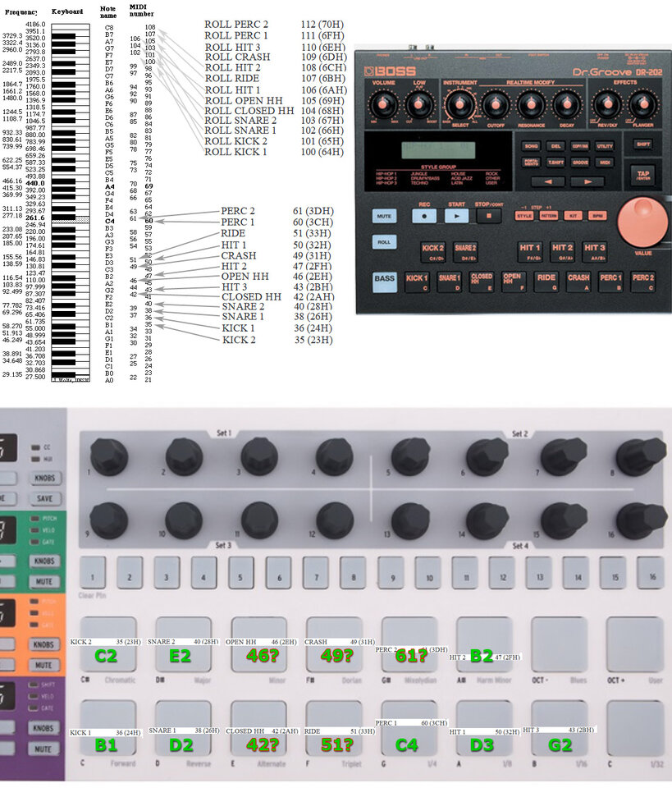This screenshot has width=672, height=788.
Task: Click the CUTOFF knob
Action: [x=496, y=105]
